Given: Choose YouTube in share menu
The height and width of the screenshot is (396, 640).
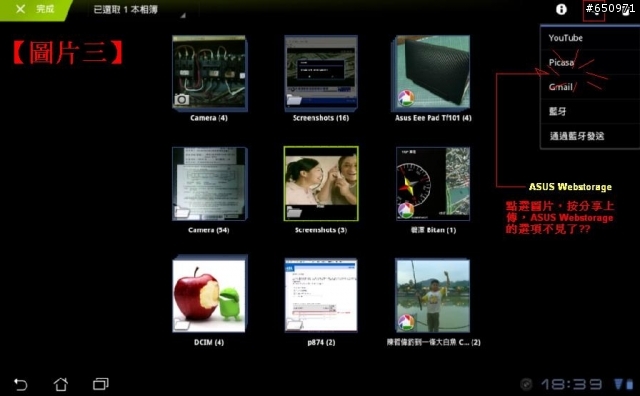Looking at the screenshot, I should pos(590,38).
